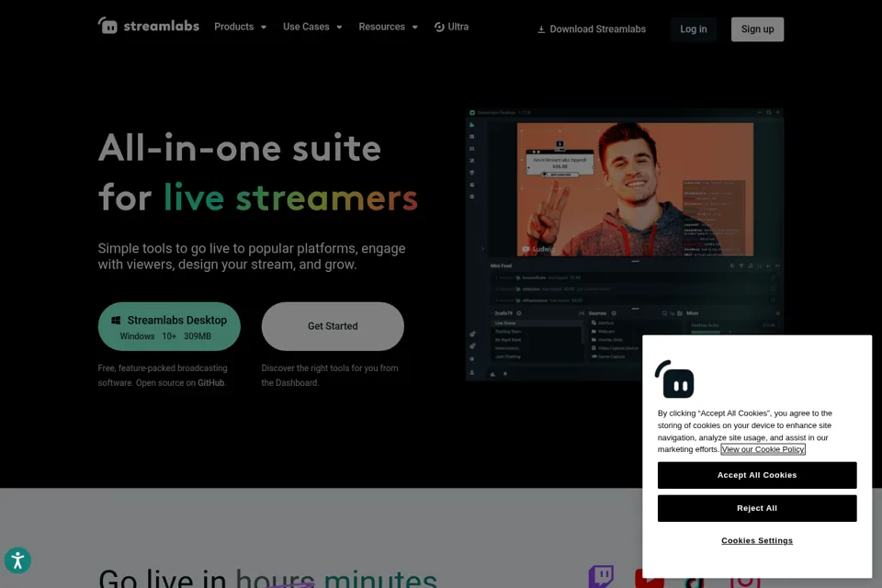Click the download arrow icon in header
Viewport: 882px width, 588px height.
click(541, 29)
